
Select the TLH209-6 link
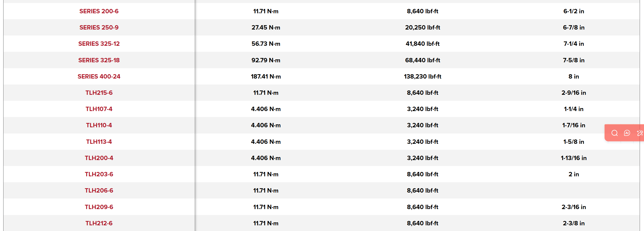click(x=99, y=207)
